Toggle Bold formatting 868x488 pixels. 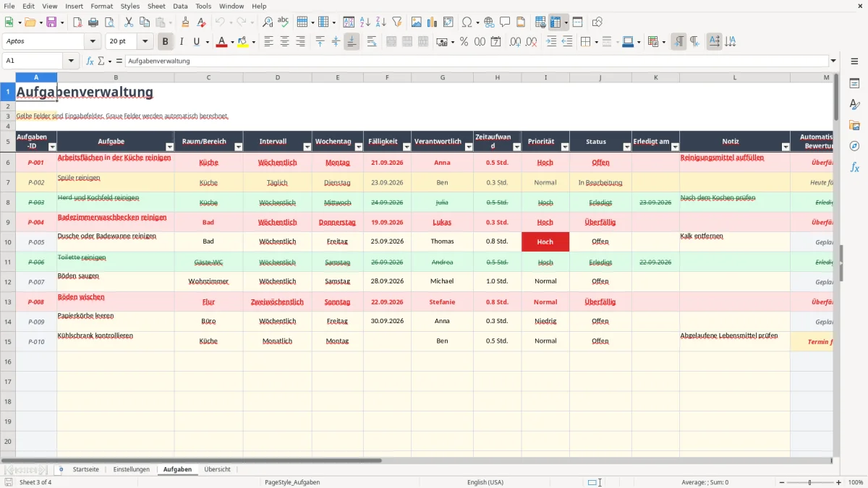click(165, 42)
